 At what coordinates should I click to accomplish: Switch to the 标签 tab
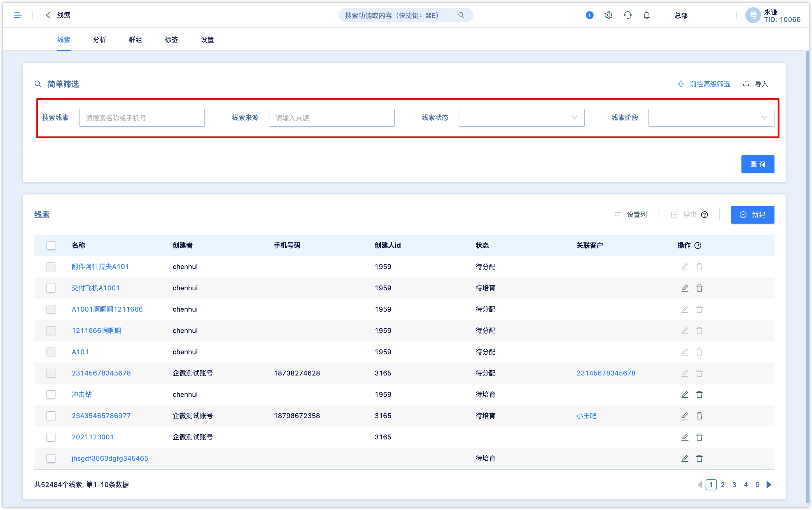[x=171, y=40]
